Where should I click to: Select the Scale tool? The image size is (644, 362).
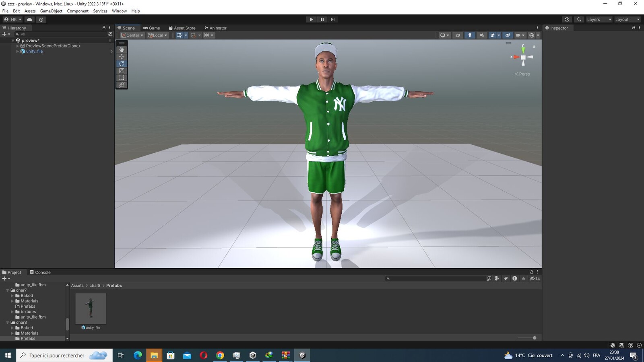[x=122, y=71]
